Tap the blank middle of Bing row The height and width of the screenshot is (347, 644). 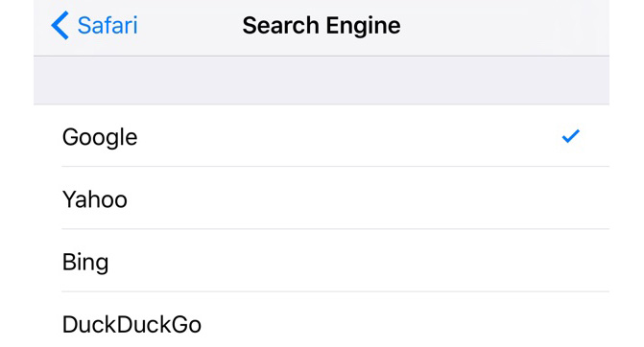point(328,261)
